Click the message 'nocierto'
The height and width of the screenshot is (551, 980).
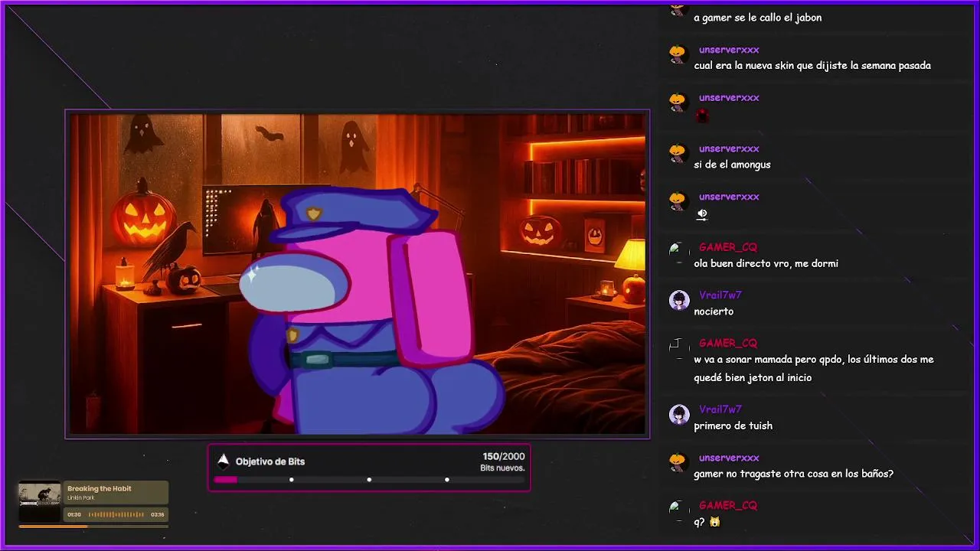pos(714,311)
